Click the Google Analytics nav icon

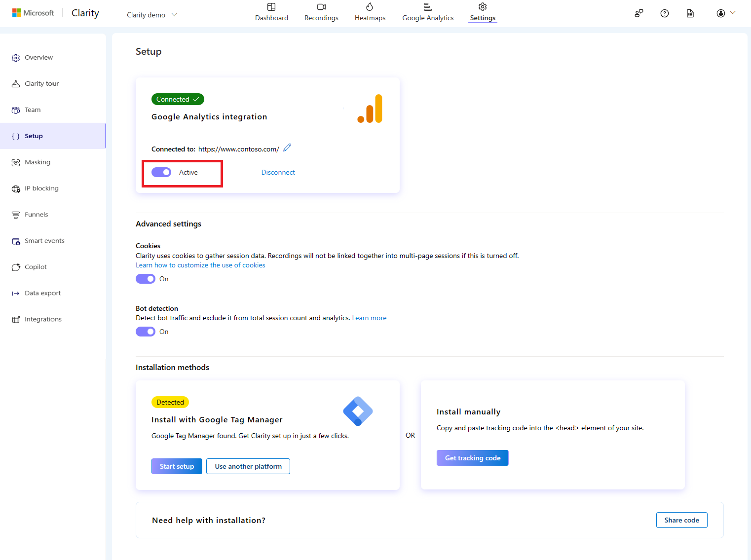pos(428,7)
